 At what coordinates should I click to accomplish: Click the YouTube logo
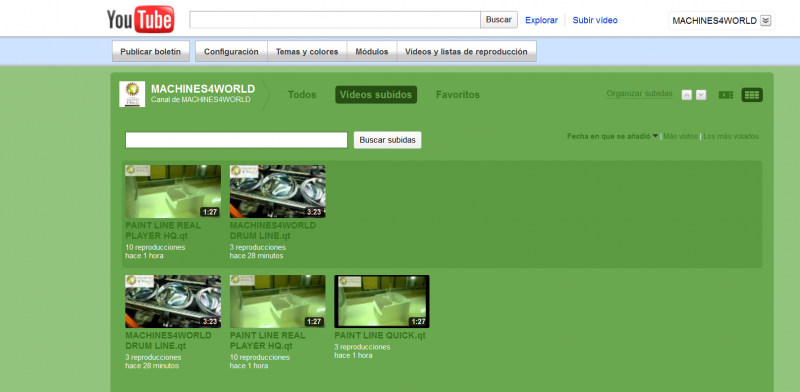coord(140,19)
